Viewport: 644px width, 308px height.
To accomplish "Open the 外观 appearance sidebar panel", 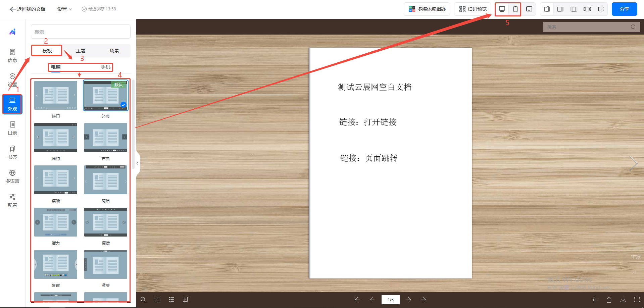I will pos(12,104).
